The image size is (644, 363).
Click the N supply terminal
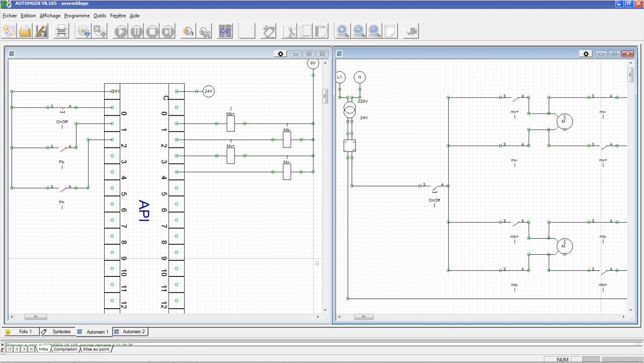[360, 77]
